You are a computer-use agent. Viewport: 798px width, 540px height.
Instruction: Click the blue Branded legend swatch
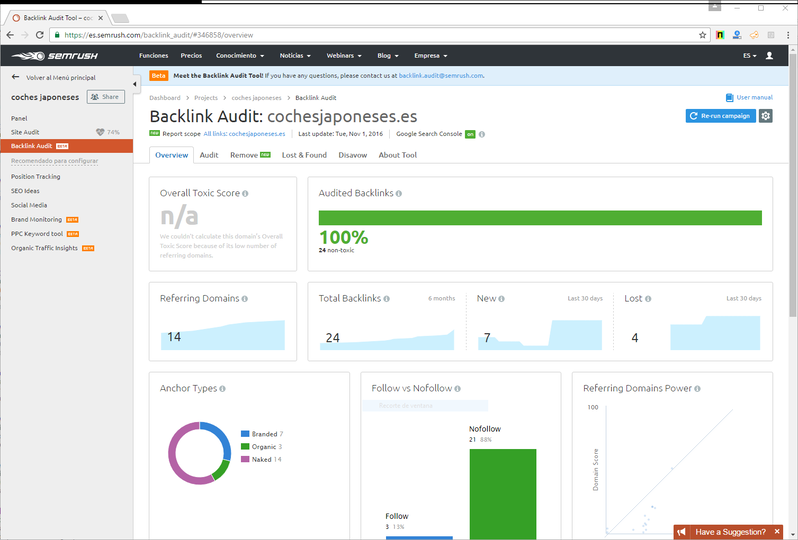coord(245,434)
